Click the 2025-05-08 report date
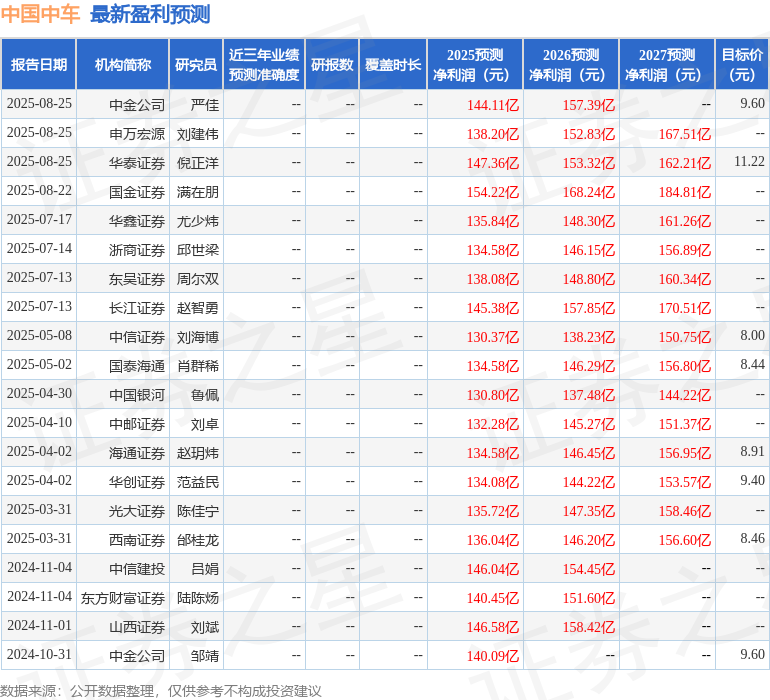 click(39, 336)
